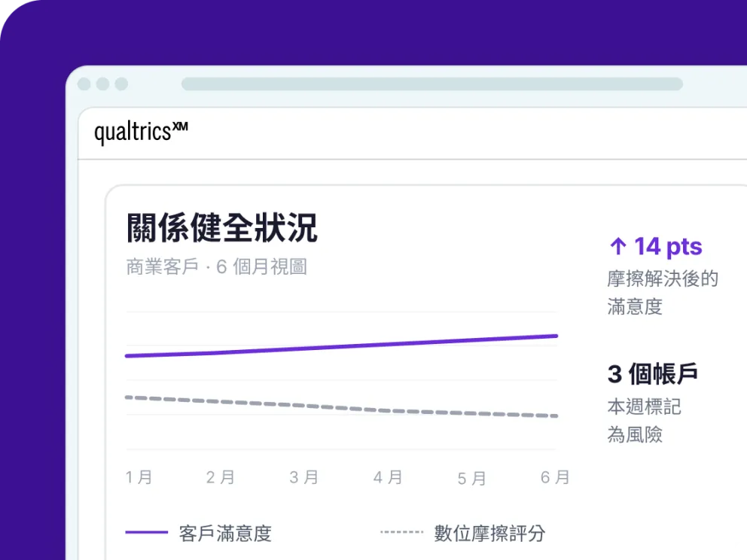Image resolution: width=747 pixels, height=560 pixels.
Task: Click the 6 月 axis label
Action: [x=555, y=477]
